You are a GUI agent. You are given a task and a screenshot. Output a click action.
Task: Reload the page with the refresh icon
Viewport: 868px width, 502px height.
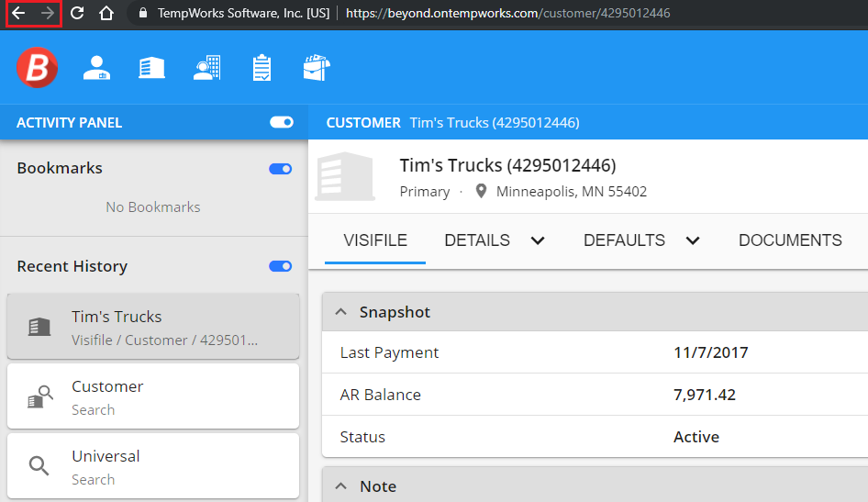click(x=77, y=13)
